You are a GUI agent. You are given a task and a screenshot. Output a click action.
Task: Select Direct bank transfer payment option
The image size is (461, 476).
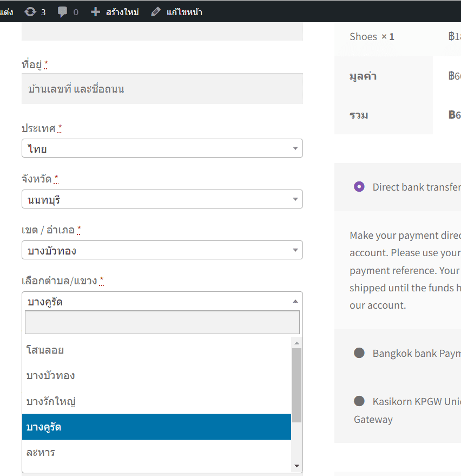pyautogui.click(x=359, y=187)
